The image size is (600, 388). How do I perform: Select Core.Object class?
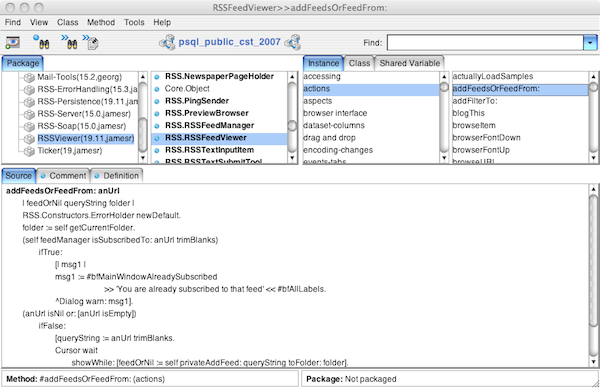(187, 89)
